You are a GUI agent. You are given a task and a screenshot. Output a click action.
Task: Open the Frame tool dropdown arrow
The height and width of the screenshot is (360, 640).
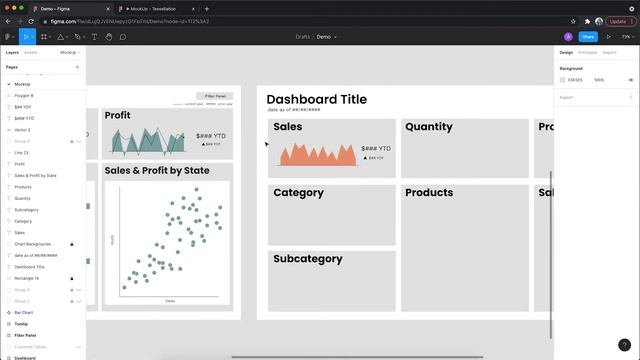[x=50, y=37]
